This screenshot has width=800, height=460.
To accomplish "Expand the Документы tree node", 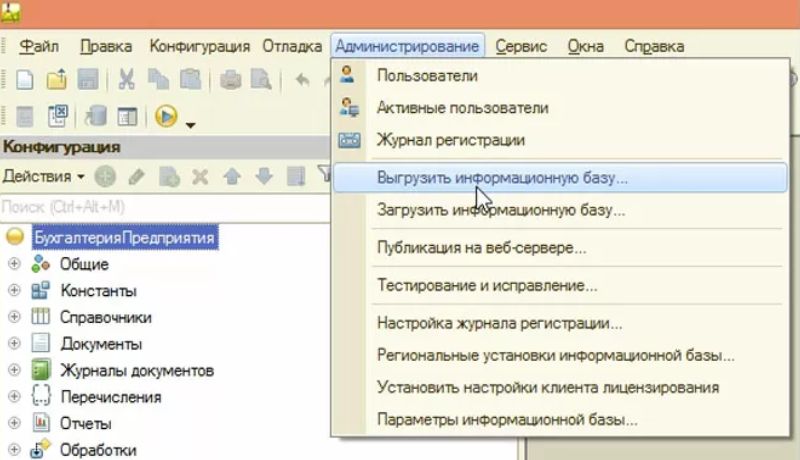I will [14, 343].
